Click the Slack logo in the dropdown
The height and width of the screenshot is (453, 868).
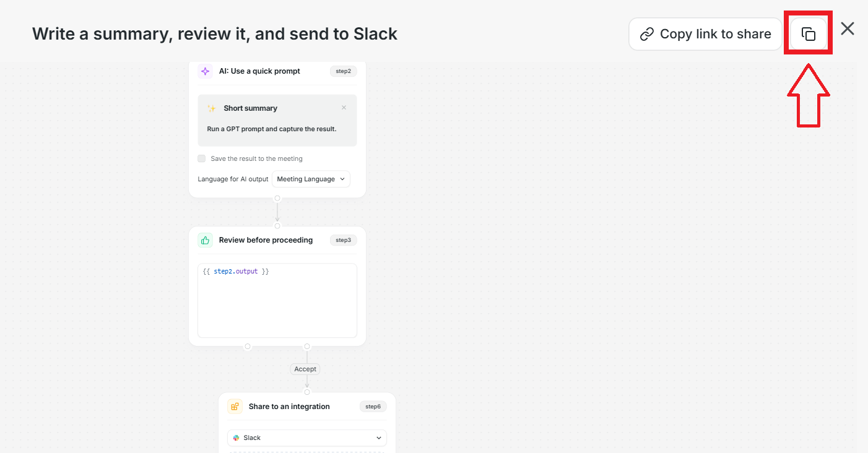(x=237, y=438)
